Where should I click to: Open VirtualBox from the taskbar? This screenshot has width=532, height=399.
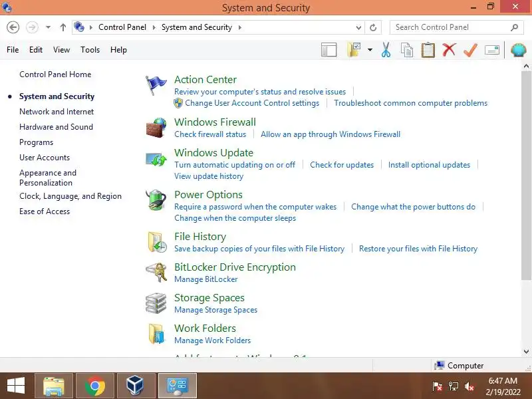pos(136,386)
